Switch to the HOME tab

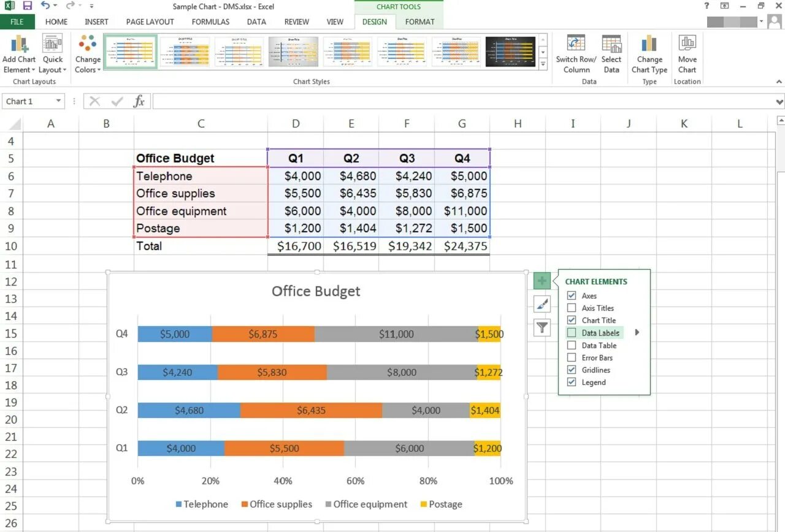[x=56, y=21]
